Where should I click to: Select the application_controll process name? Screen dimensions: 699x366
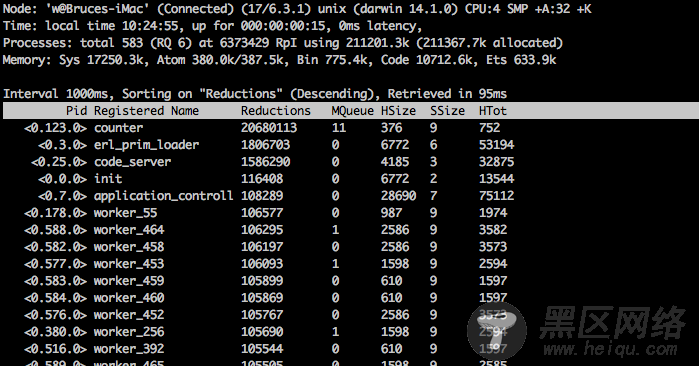(x=164, y=196)
